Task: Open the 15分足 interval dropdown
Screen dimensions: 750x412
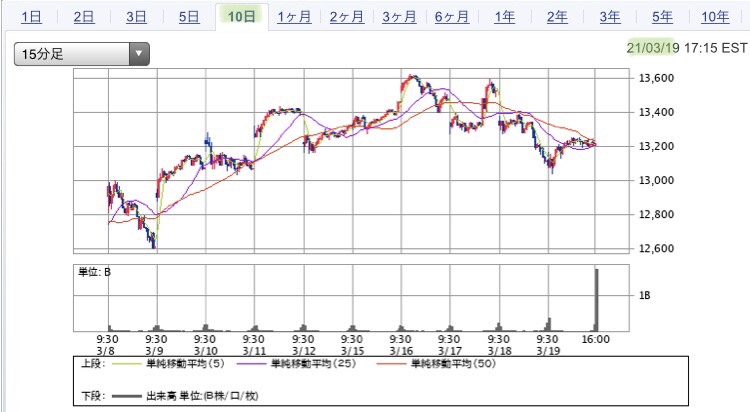Action: [x=82, y=54]
